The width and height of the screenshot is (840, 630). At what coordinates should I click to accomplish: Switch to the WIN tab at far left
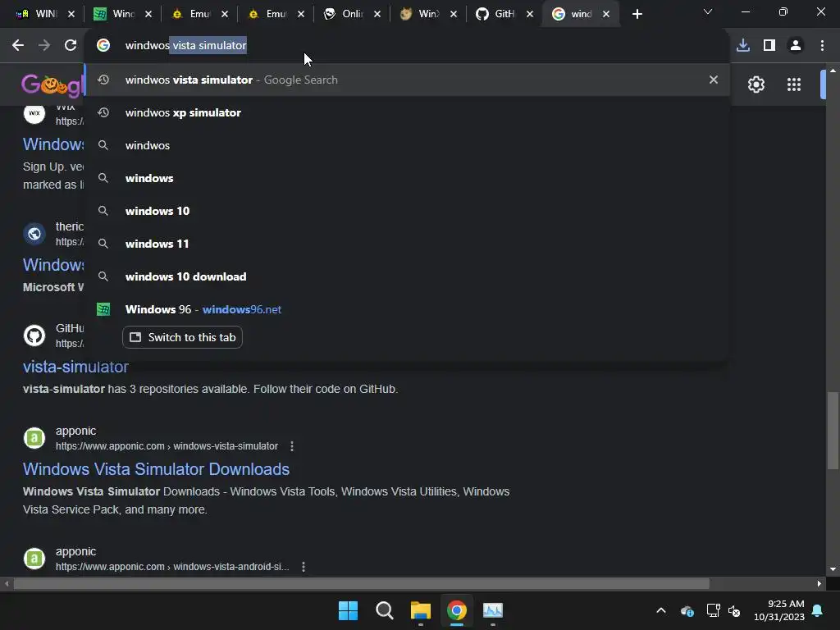click(38, 14)
